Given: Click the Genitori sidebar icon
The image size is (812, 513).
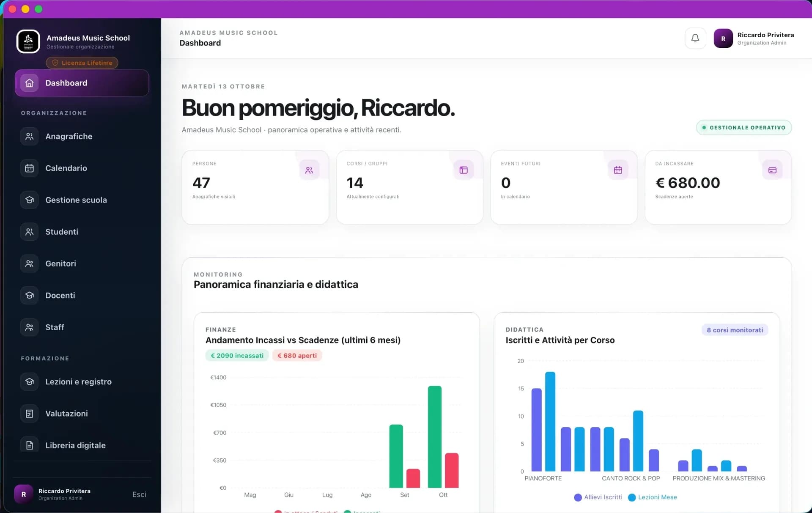Looking at the screenshot, I should [x=29, y=263].
